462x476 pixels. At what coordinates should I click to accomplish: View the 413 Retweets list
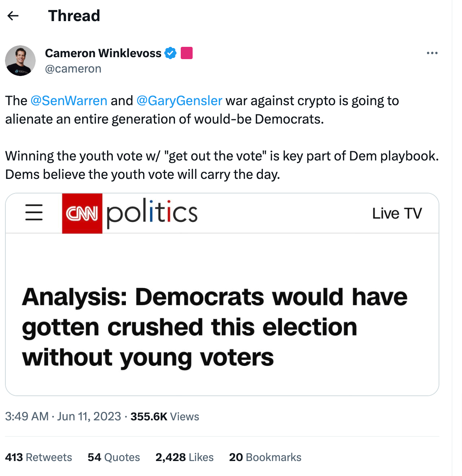click(x=38, y=457)
